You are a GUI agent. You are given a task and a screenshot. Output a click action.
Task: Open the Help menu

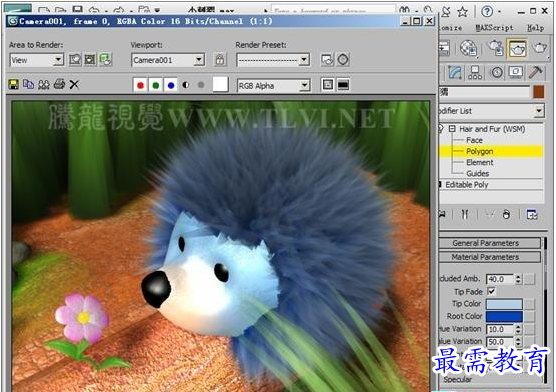[535, 28]
